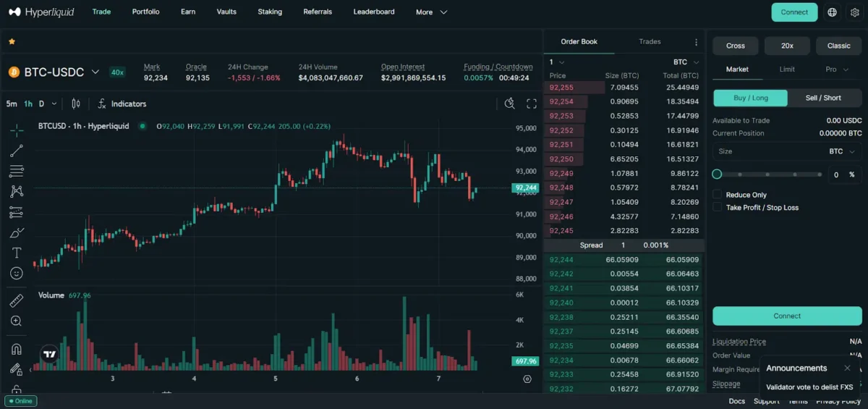Select the Market order tab
Viewport: 868px width, 409px height.
pyautogui.click(x=737, y=69)
